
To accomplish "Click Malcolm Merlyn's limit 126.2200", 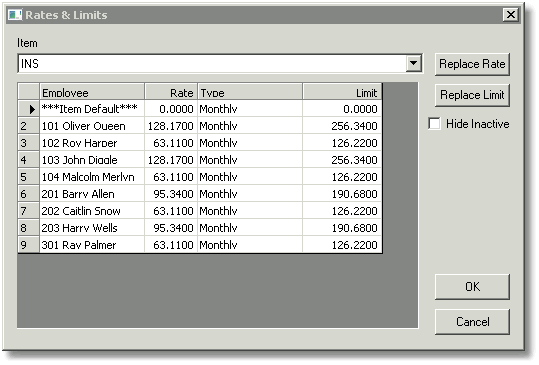I will [342, 177].
